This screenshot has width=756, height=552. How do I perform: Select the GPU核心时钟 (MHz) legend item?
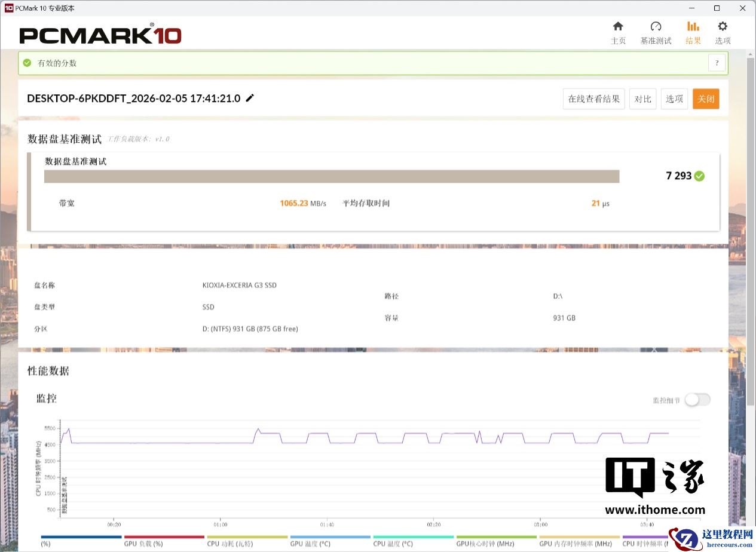496,541
